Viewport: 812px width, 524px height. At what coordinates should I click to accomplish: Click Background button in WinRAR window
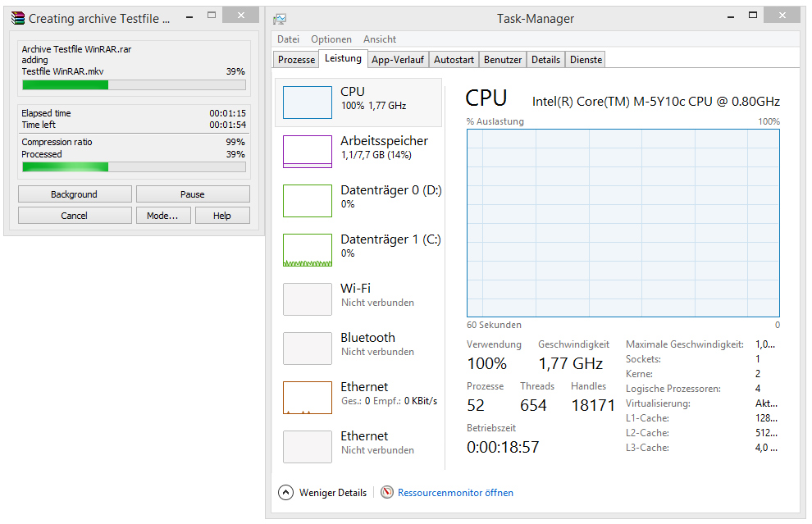click(75, 194)
